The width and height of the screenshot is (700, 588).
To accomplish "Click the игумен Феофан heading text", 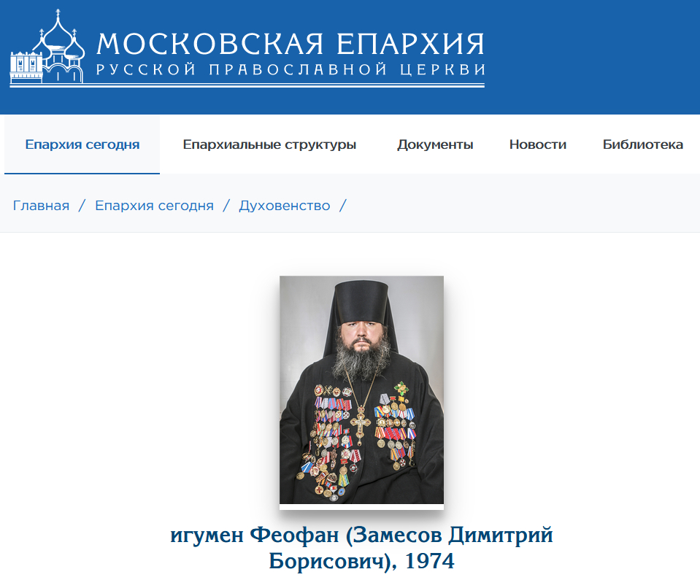I will [255, 535].
